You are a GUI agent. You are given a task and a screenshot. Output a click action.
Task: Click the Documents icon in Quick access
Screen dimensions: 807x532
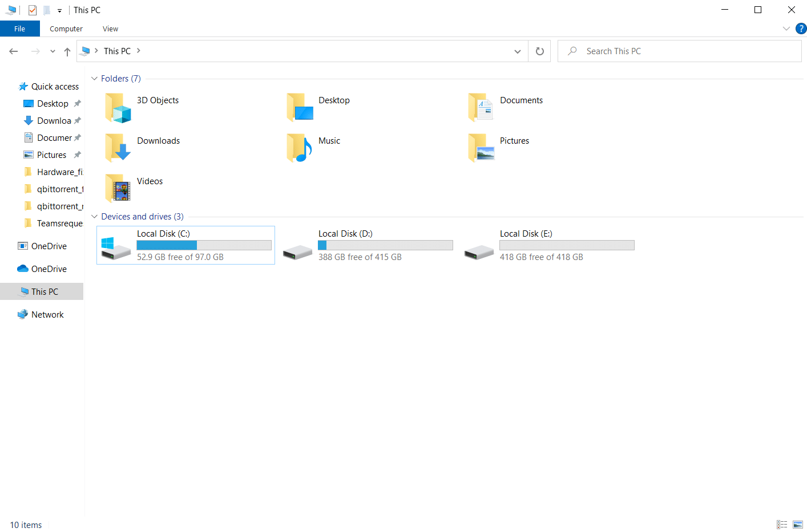[x=29, y=138]
